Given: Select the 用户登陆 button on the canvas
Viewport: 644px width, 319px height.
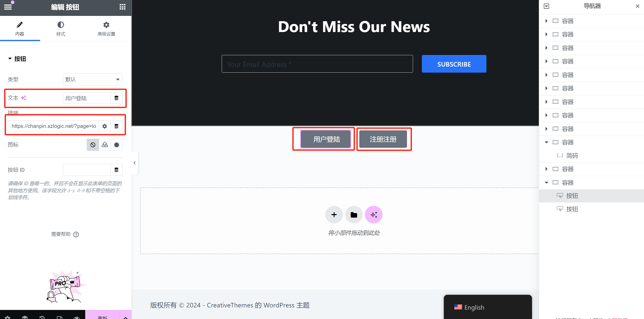Looking at the screenshot, I should coord(326,139).
